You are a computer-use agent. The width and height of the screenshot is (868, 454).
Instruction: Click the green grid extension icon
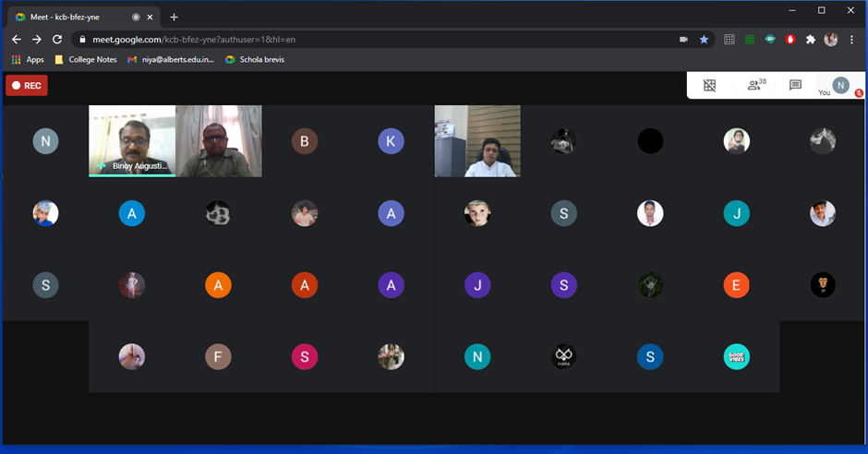(750, 40)
